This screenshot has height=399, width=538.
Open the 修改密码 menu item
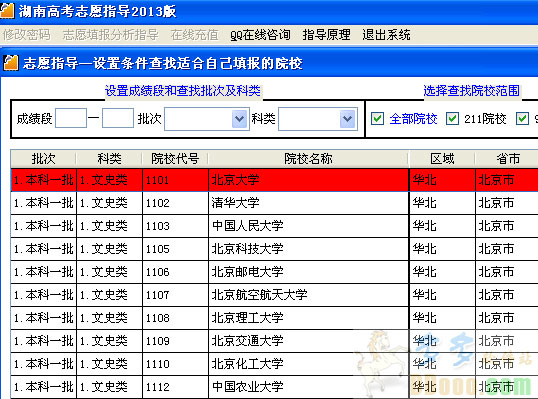[27, 35]
